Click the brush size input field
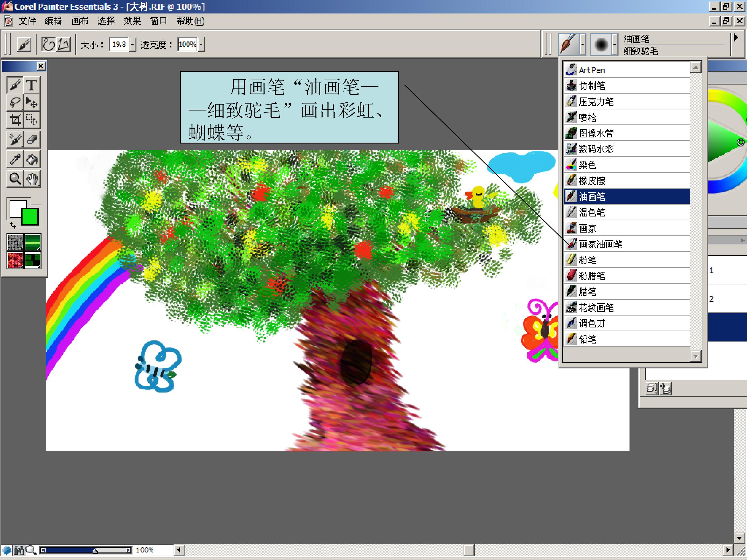Screen dimensions: 747x560 pos(119,44)
